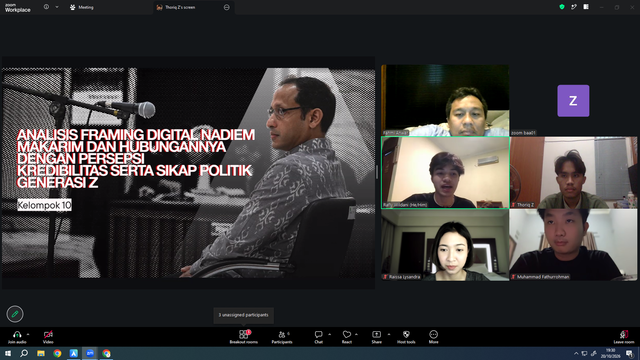Click the shared slide showing Kelompok 10

189,173
